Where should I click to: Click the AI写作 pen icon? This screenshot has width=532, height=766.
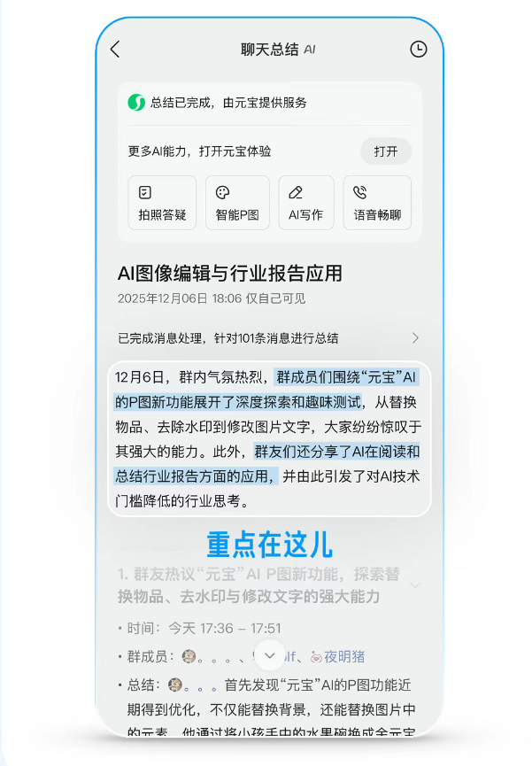296,192
